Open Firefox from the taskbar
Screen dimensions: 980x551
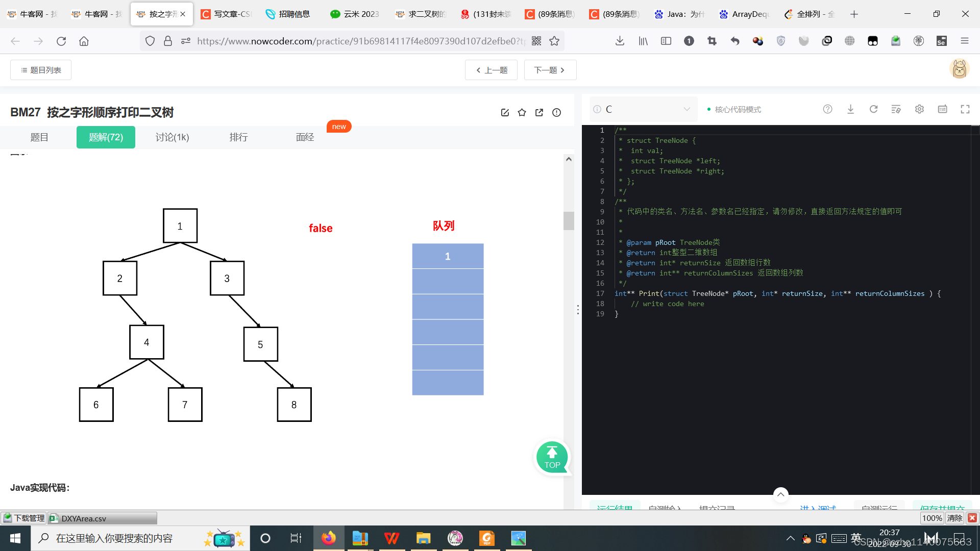tap(328, 538)
